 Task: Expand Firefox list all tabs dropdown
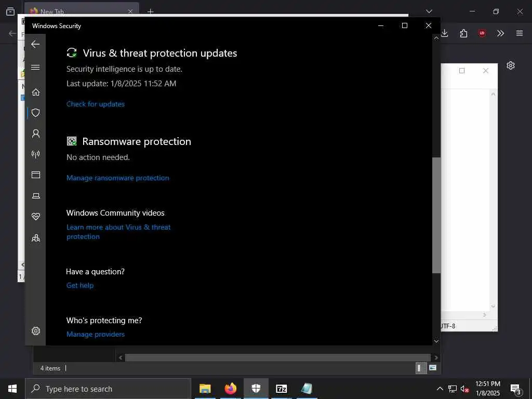[x=429, y=11]
